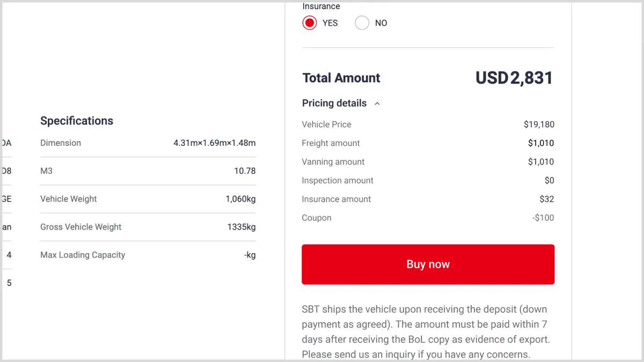Click the Freight amount label
This screenshot has height=362, width=644.
[x=331, y=143]
